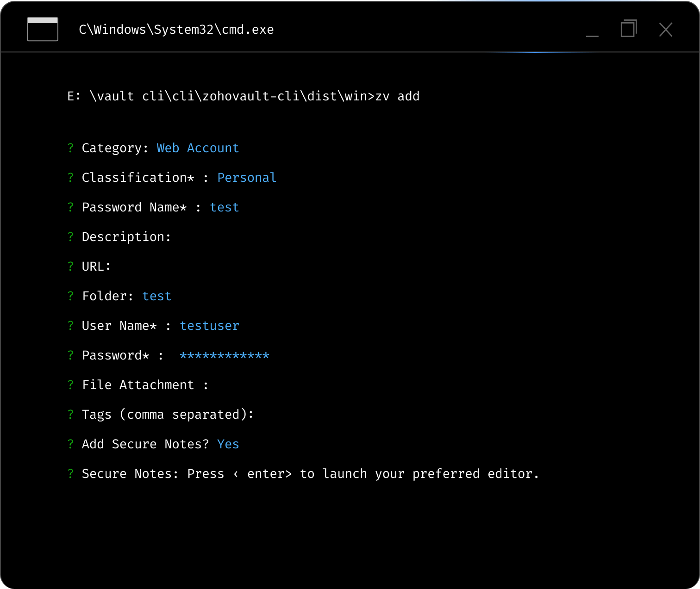Click the Folder value 'test'

click(157, 296)
